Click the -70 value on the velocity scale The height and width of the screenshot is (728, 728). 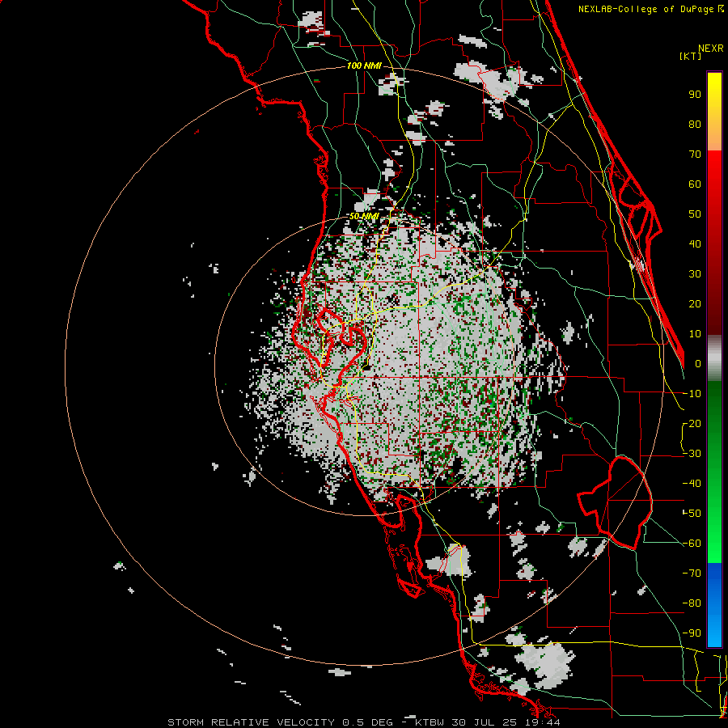tap(692, 574)
